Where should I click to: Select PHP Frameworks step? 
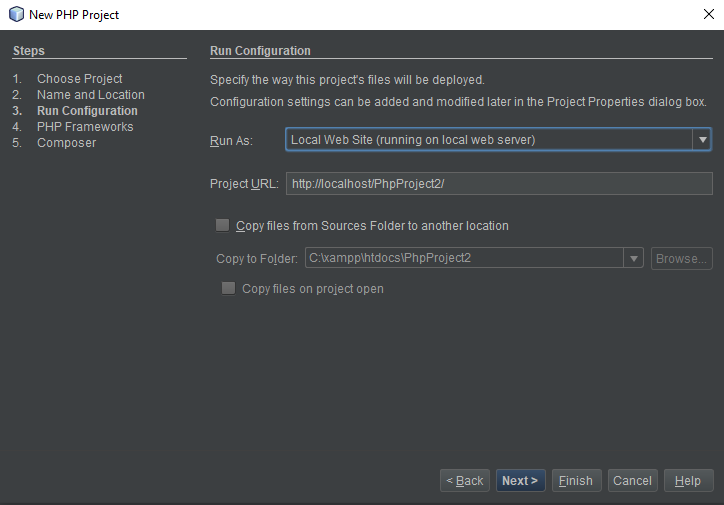click(x=85, y=126)
